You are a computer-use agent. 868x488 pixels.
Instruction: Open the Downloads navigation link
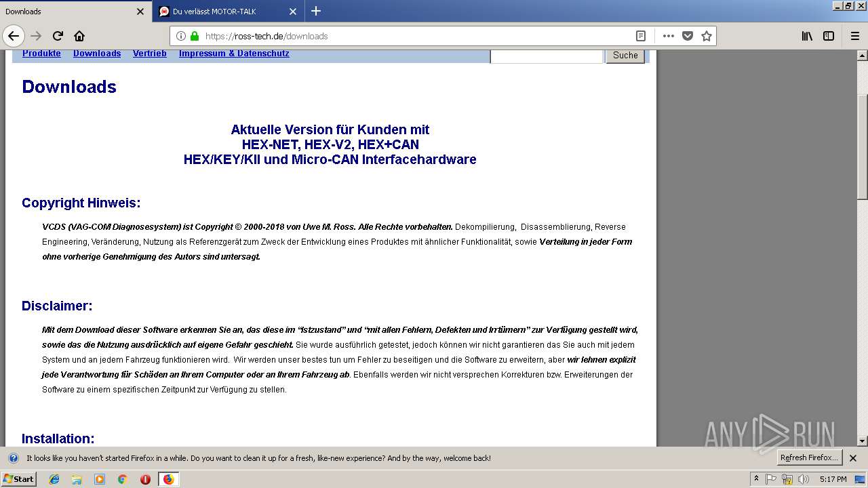click(x=97, y=54)
